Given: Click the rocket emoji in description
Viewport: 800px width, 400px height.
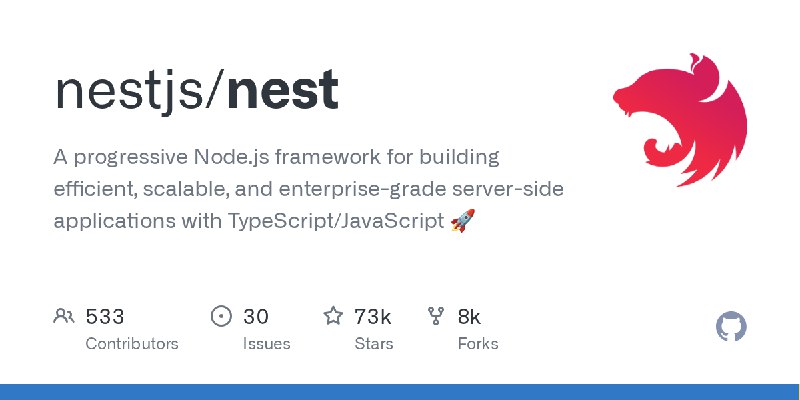Looking at the screenshot, I should click(x=462, y=221).
